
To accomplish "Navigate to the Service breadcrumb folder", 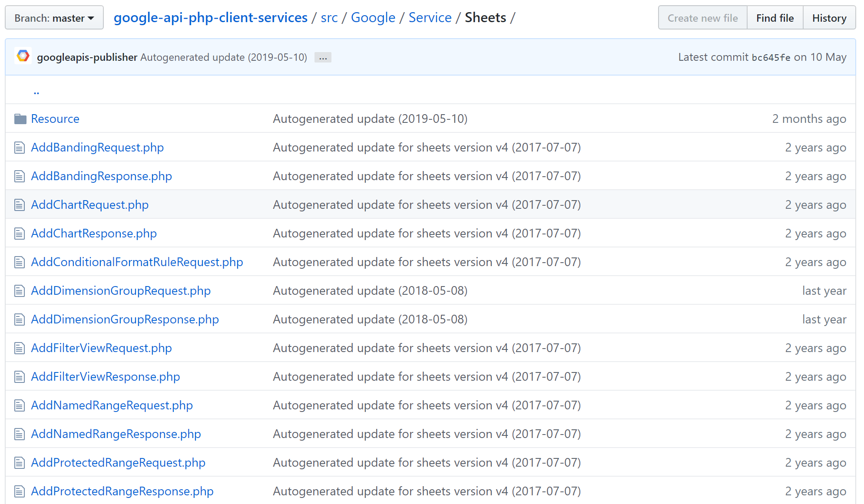I will pyautogui.click(x=430, y=18).
